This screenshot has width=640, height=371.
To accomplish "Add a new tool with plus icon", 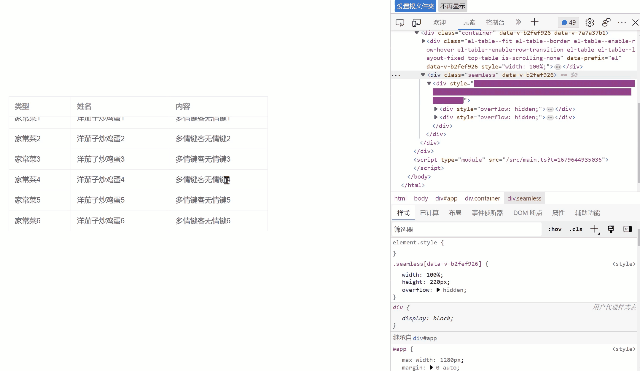I will [x=534, y=22].
